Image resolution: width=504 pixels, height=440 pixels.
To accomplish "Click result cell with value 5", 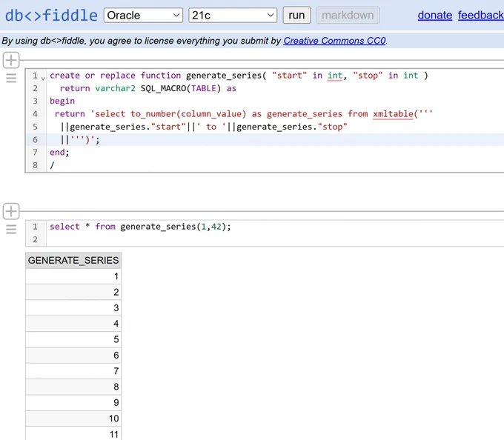I will pyautogui.click(x=73, y=339).
